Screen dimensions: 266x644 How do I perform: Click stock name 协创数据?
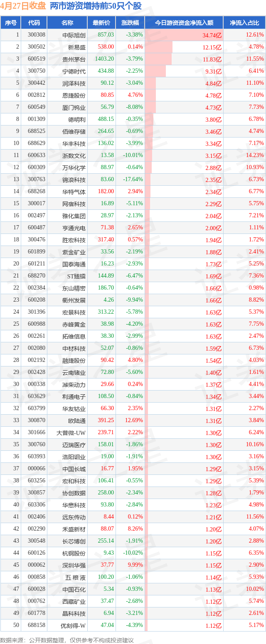(x=74, y=493)
